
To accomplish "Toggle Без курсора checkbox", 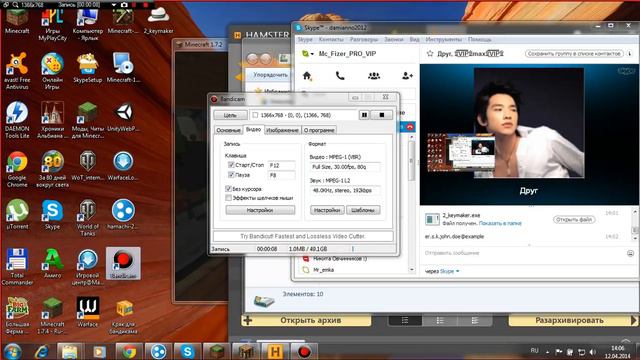I will (x=228, y=189).
